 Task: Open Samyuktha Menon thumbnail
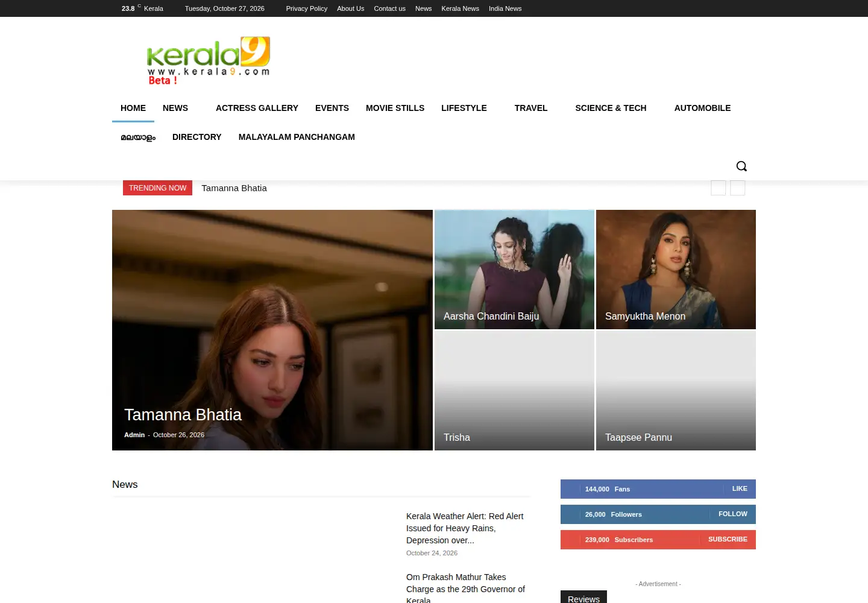tap(676, 270)
